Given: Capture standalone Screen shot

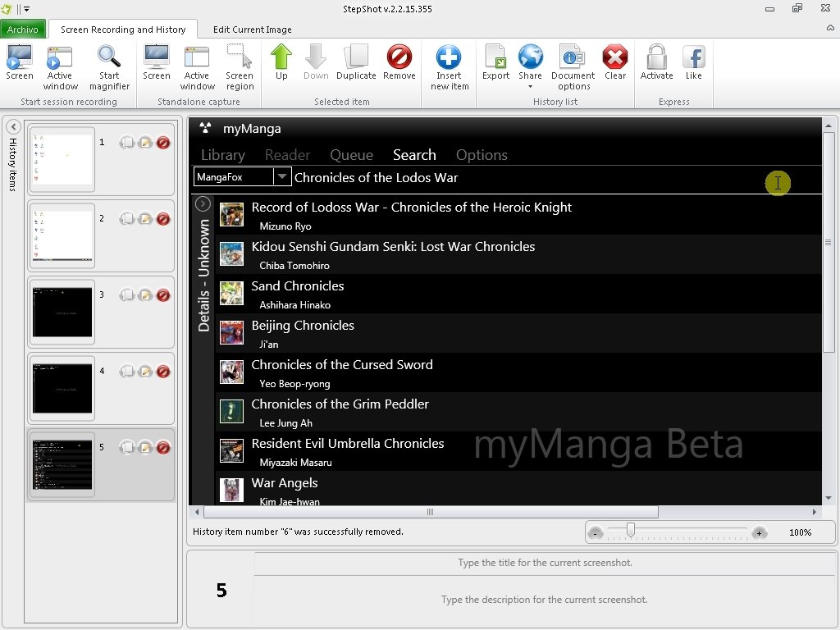Looking at the screenshot, I should point(157,62).
